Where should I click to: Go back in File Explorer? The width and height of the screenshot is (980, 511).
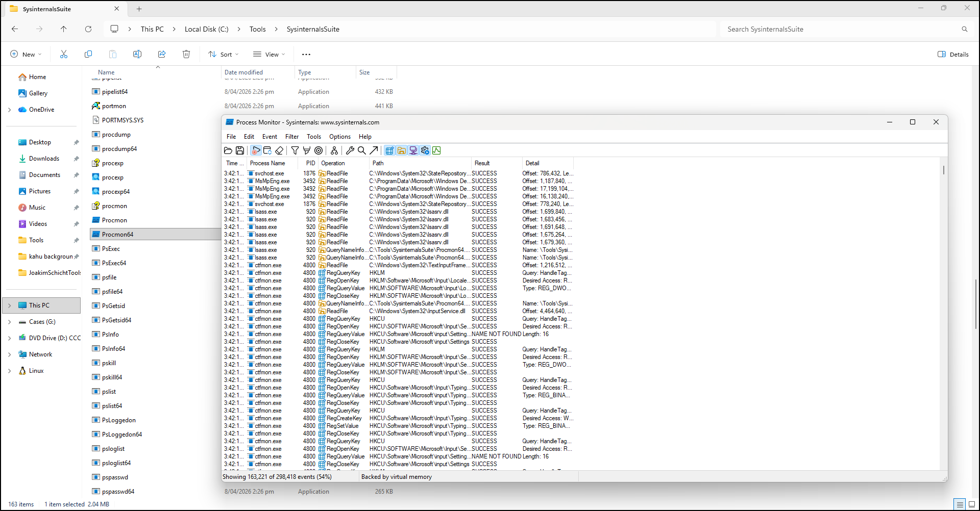tap(15, 29)
